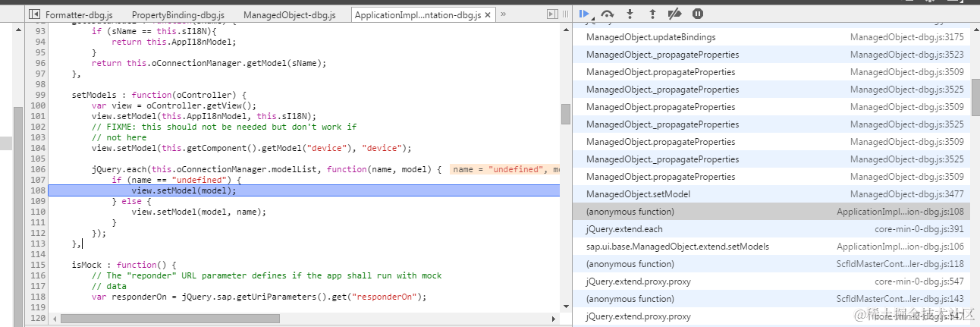Step out of current function
This screenshot has height=327, width=980.
(652, 14)
